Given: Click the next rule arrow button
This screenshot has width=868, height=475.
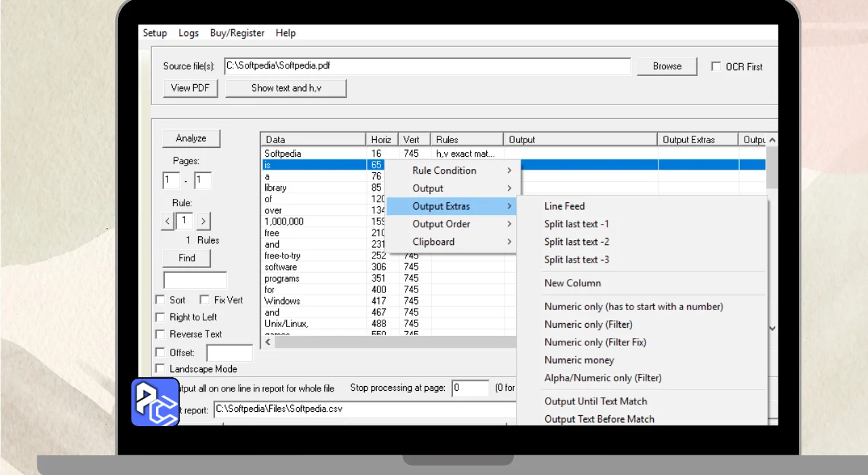Looking at the screenshot, I should click(x=203, y=221).
